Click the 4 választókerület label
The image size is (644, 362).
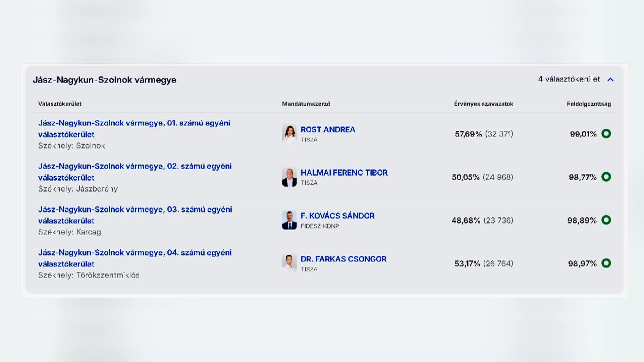(569, 79)
